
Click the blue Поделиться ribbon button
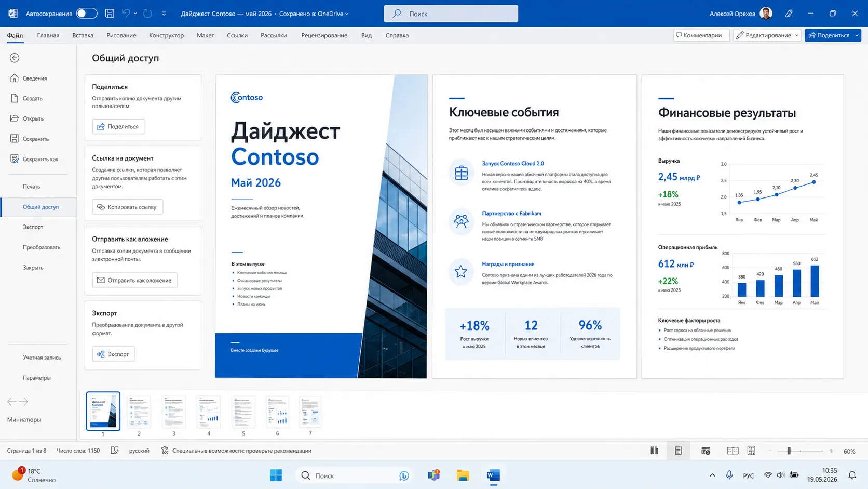coord(829,35)
